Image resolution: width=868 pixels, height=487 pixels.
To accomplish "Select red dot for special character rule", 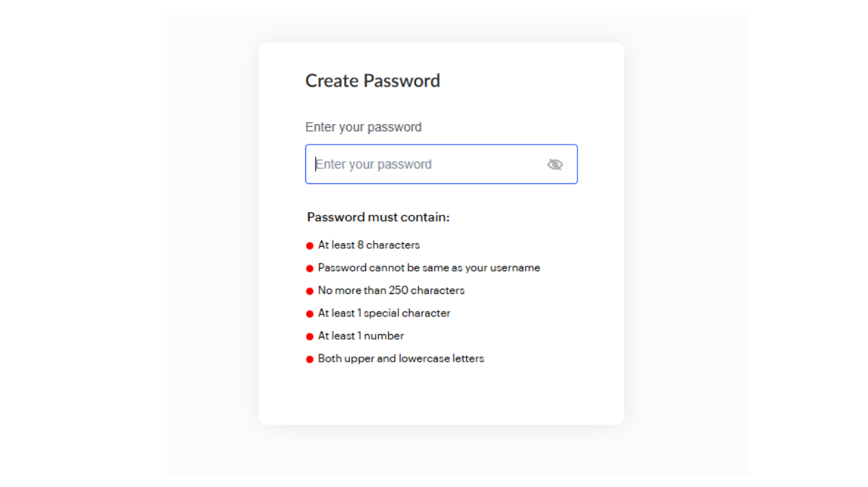I will click(x=310, y=314).
